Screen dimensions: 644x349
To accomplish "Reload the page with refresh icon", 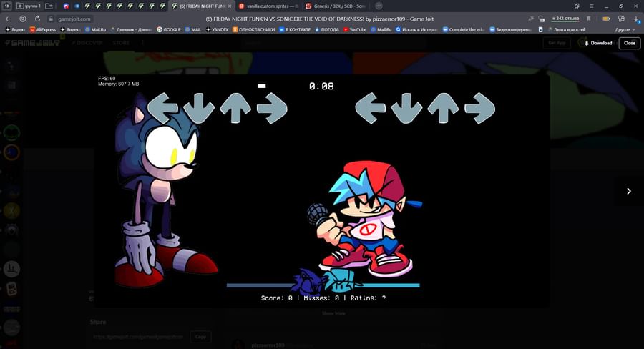I will coord(37,19).
